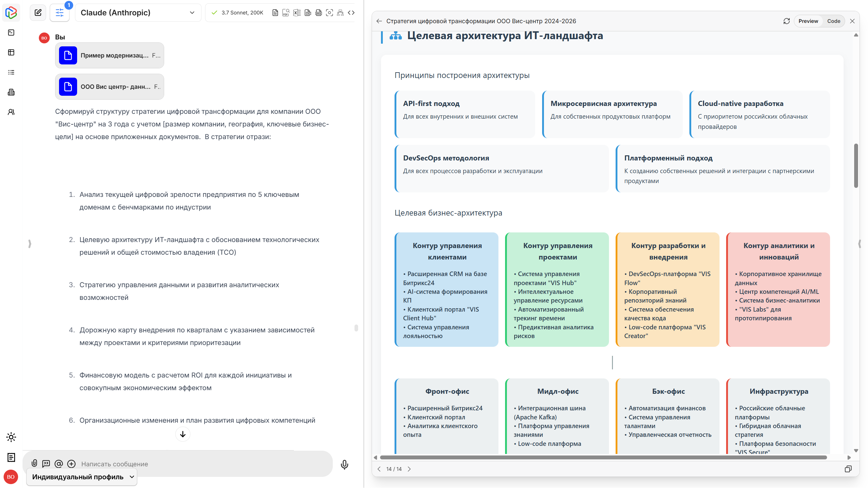Click the PDF search icon in the toolbar

[x=286, y=13]
